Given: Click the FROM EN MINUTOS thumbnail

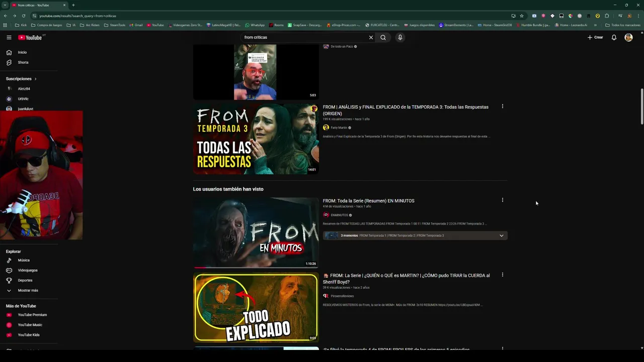Looking at the screenshot, I should [x=256, y=233].
